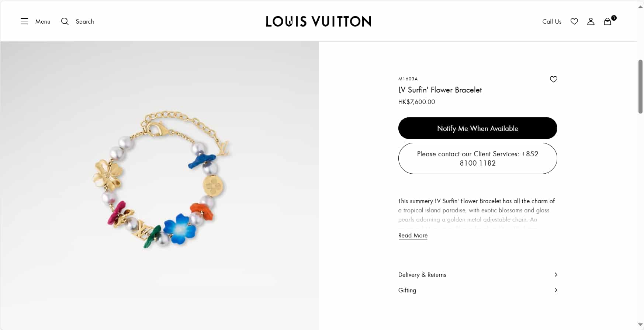The width and height of the screenshot is (644, 330).
Task: Expand Delivery & Returns chevron arrow
Action: pos(556,275)
